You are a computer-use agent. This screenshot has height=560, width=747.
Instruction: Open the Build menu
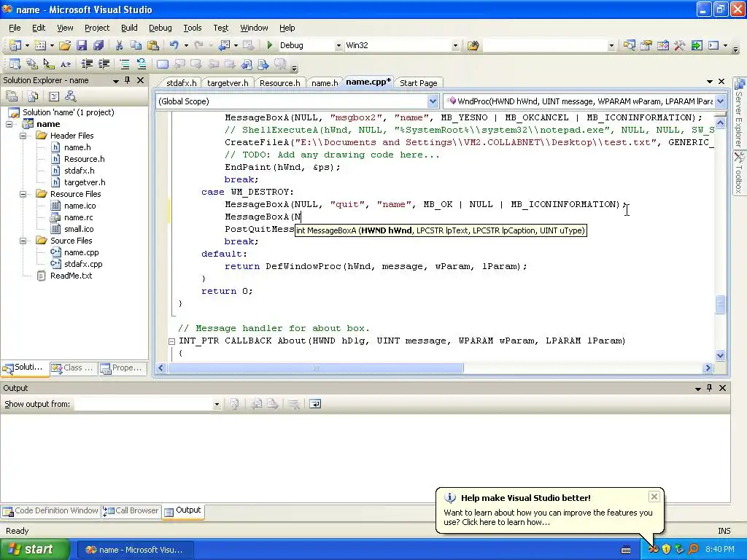click(129, 28)
